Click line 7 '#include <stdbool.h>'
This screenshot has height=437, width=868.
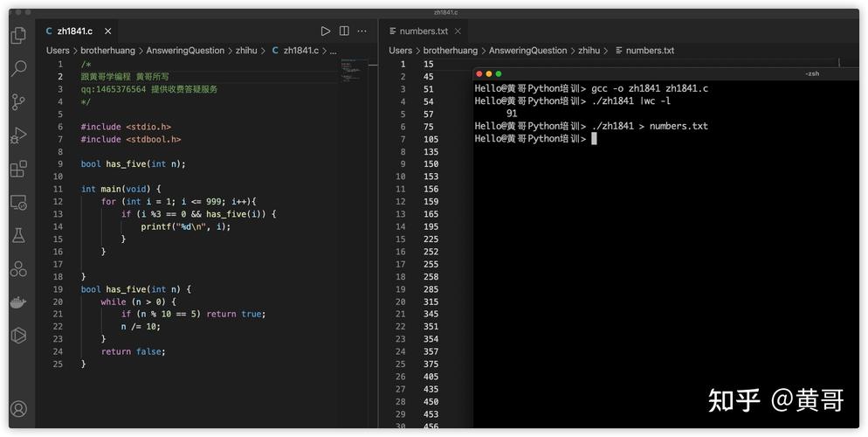131,139
